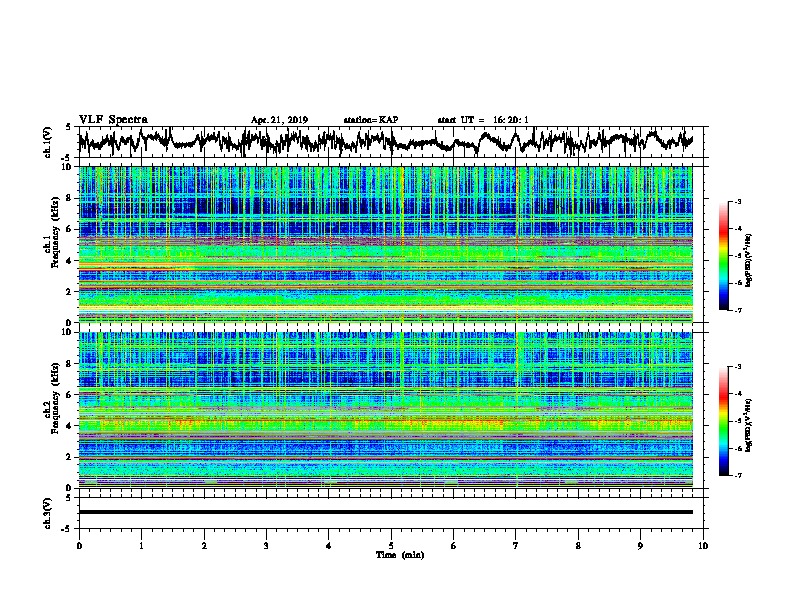Click the time axis tick label 7

coord(516,545)
